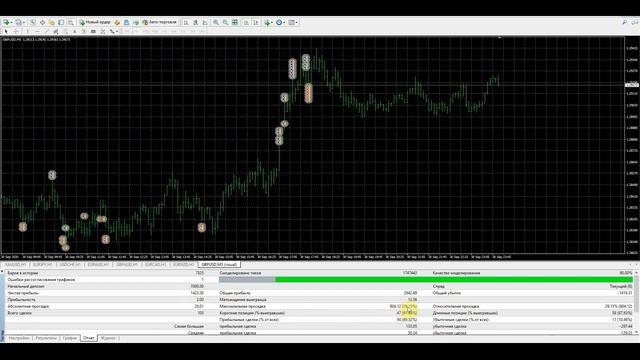Toggle the Авто-торговля button

pyautogui.click(x=159, y=22)
